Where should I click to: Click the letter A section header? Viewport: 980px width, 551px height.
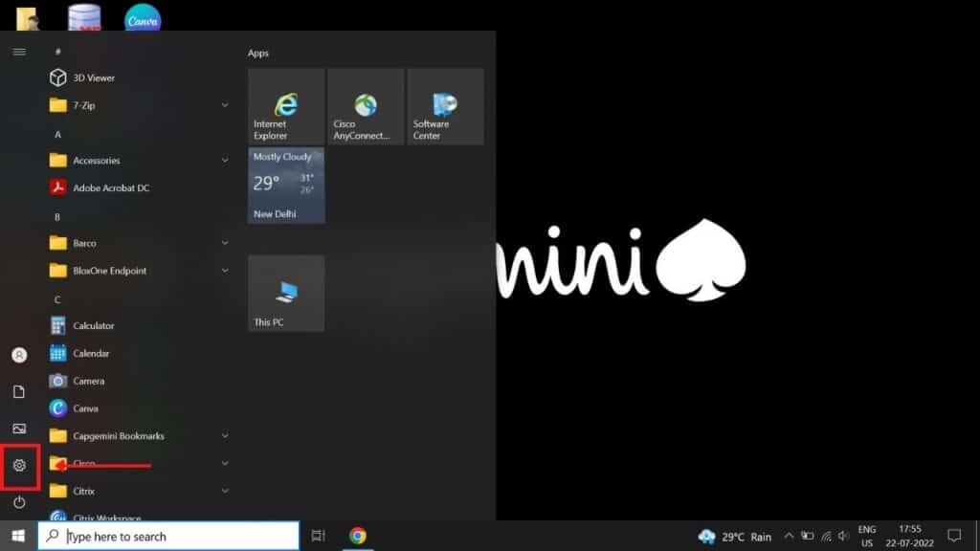(x=57, y=134)
